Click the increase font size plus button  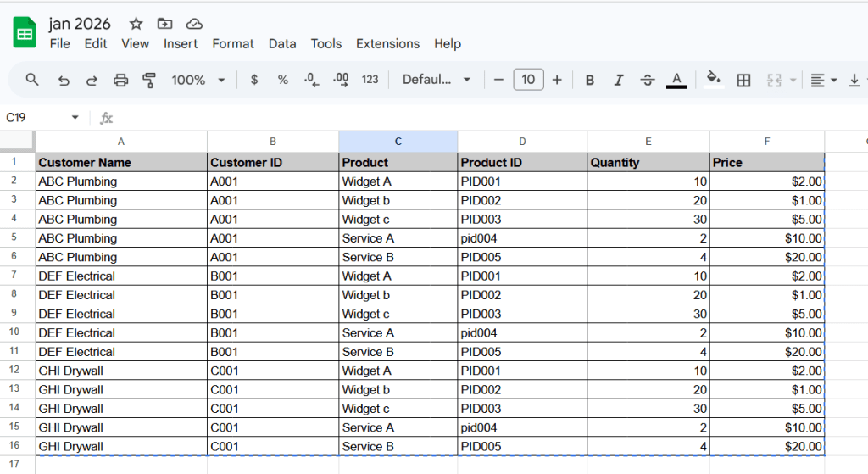point(557,80)
